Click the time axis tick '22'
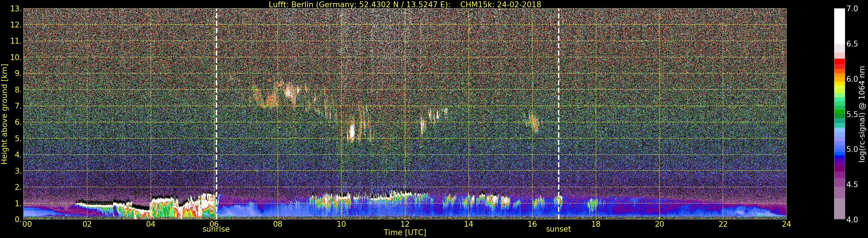Viewport: 868px width, 238px height. tap(723, 224)
